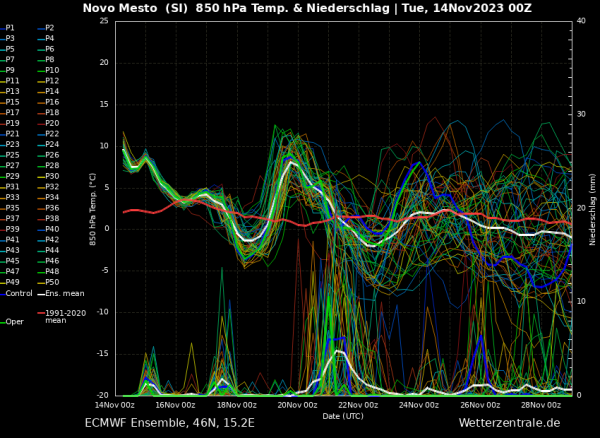Click the Control legend entry
The width and height of the screenshot is (600, 438).
[16, 294]
